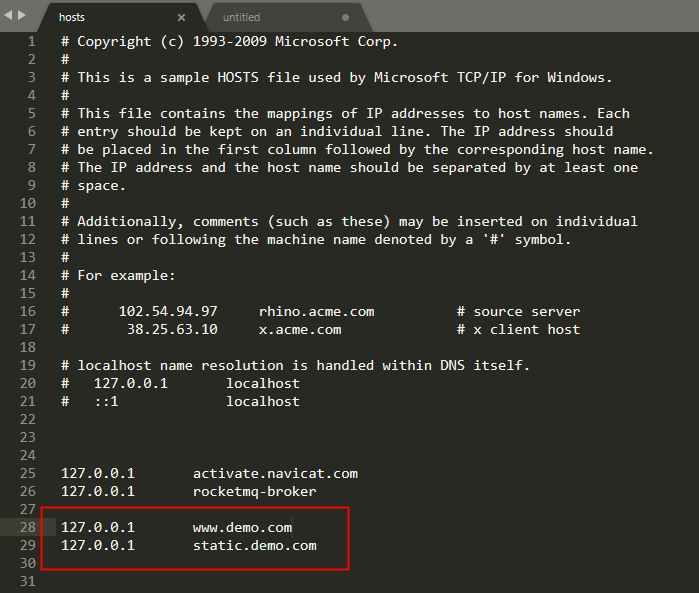Click the activate.navicat.com hostname text

pyautogui.click(x=275, y=474)
